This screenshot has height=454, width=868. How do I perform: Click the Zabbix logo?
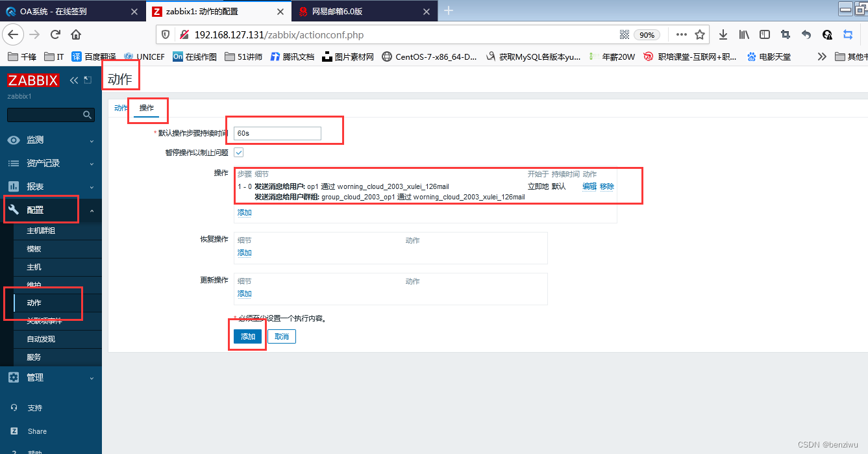pyautogui.click(x=33, y=81)
